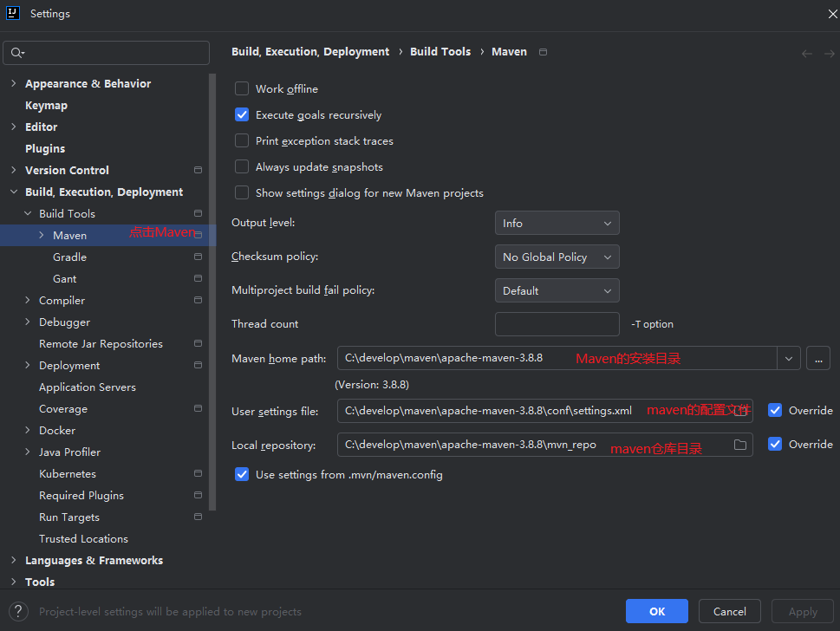This screenshot has height=631, width=840.
Task: Click the Apply button
Action: [803, 611]
